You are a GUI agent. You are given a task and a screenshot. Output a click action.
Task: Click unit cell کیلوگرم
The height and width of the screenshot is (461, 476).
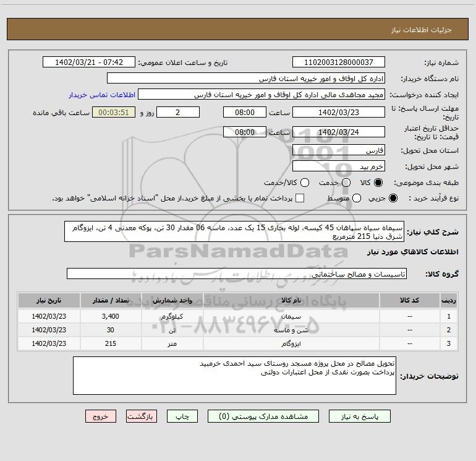pyautogui.click(x=172, y=317)
